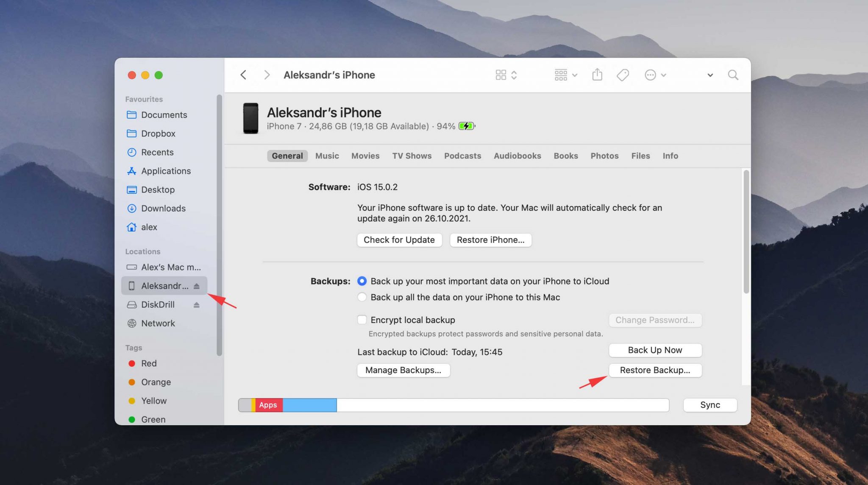Click the iPhone device image

(x=250, y=118)
